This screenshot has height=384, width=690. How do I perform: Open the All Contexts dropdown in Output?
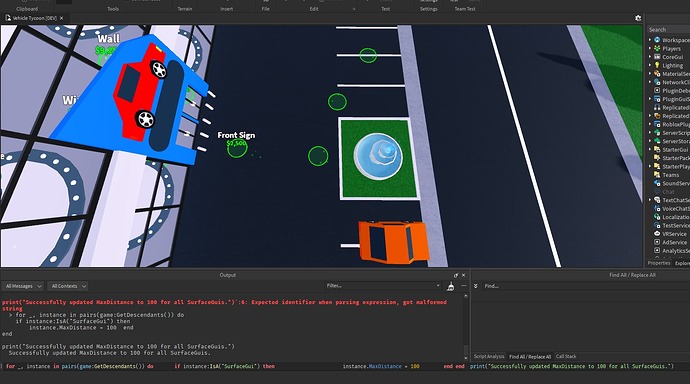[68, 286]
